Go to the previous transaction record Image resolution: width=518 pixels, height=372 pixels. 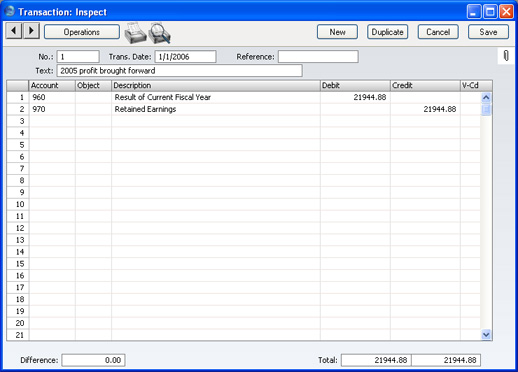[14, 31]
